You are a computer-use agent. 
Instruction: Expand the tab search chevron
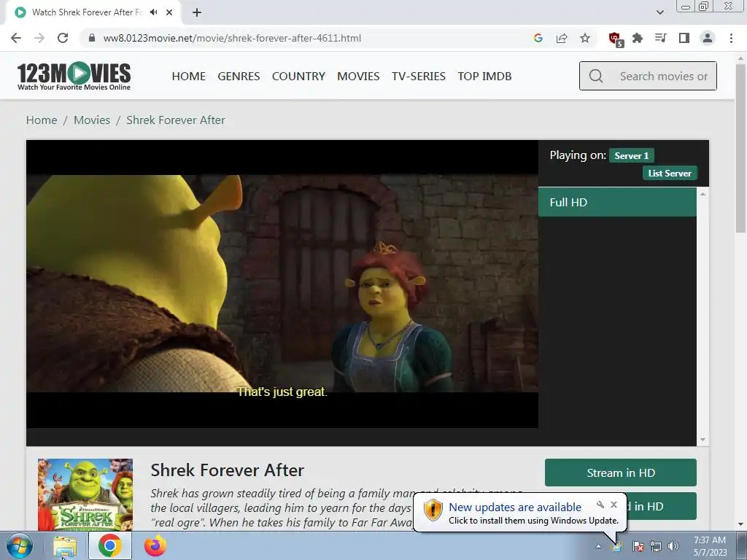click(659, 12)
